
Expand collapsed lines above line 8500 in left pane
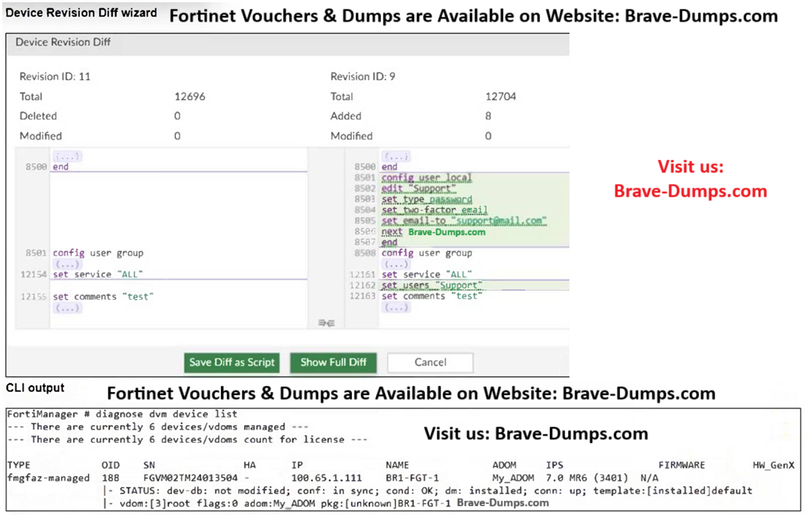tap(68, 156)
